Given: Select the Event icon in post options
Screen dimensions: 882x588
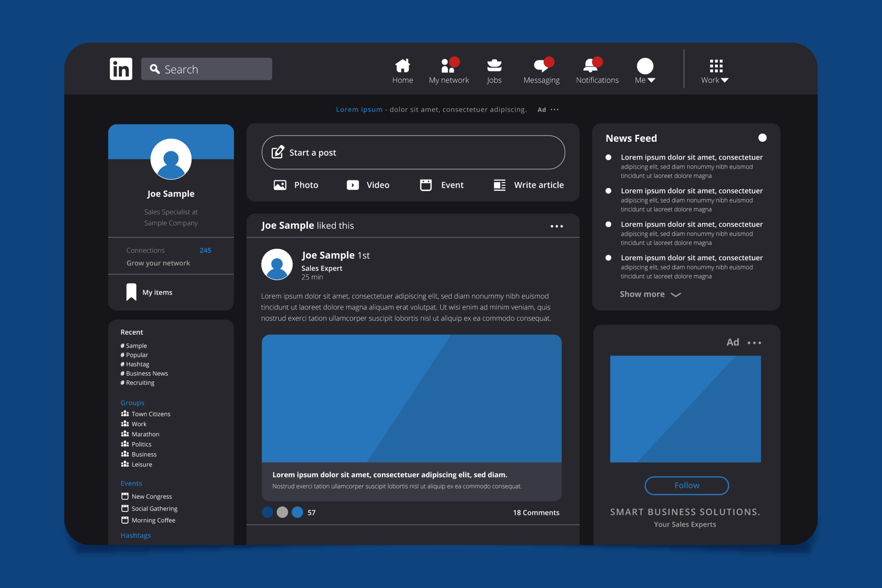Looking at the screenshot, I should tap(424, 184).
